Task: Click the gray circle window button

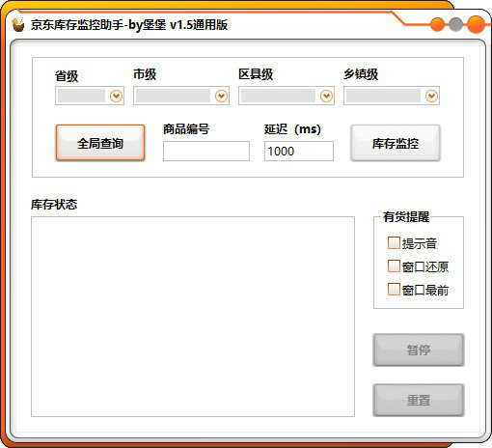Action: 455,24
